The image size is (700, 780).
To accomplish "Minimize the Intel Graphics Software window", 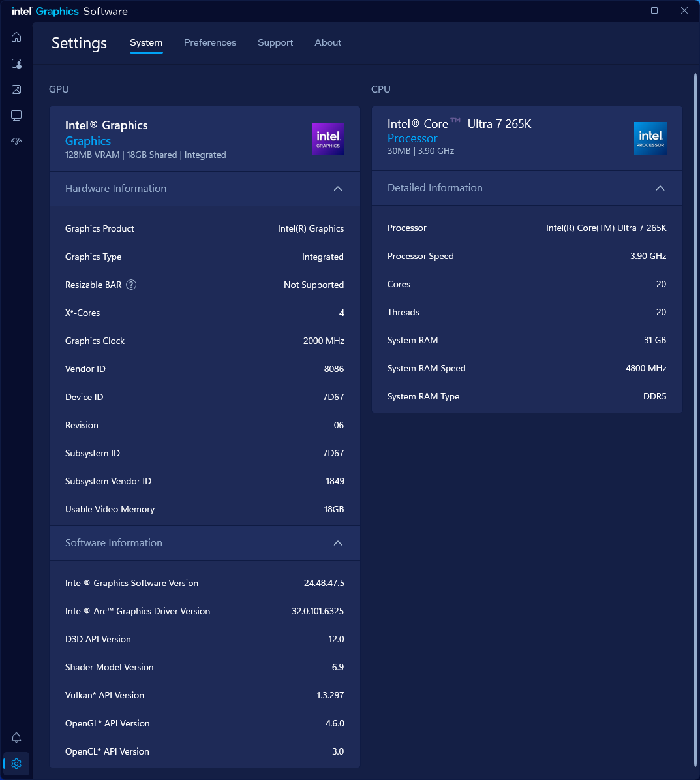I will (x=624, y=10).
